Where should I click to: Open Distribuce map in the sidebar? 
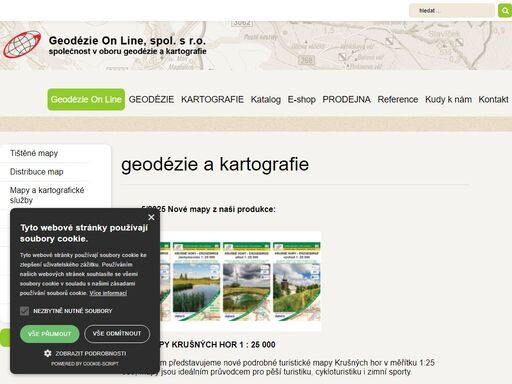(37, 172)
